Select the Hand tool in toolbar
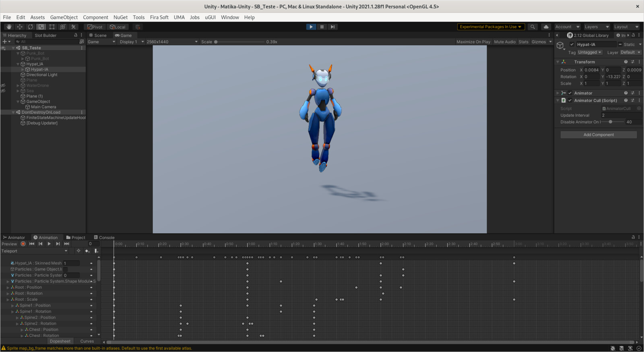 [9, 27]
